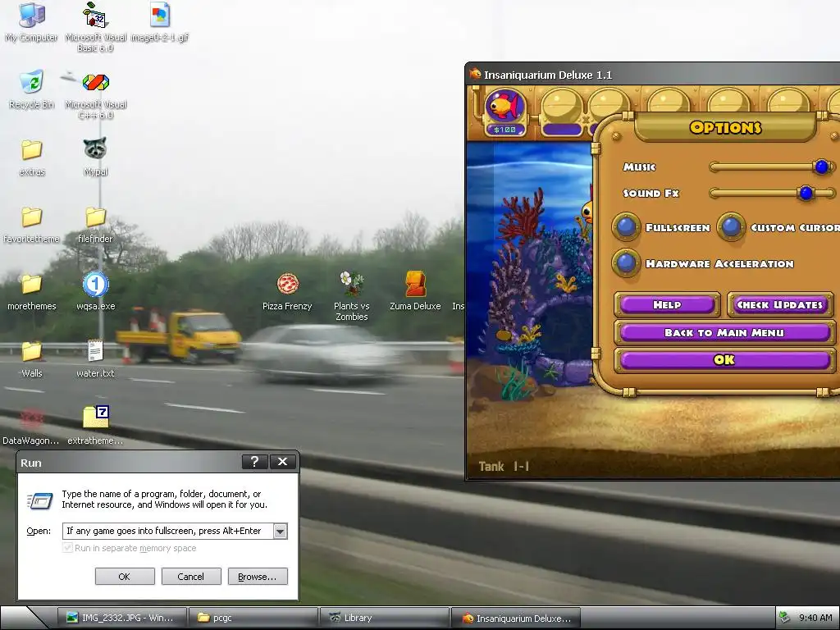Click Check Updates in Options
Viewport: 840px width, 630px height.
780,305
